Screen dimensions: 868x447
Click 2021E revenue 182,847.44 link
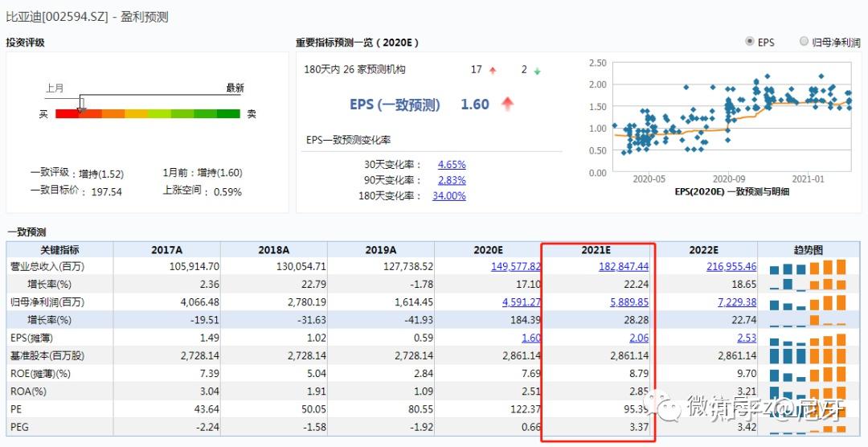tap(624, 266)
